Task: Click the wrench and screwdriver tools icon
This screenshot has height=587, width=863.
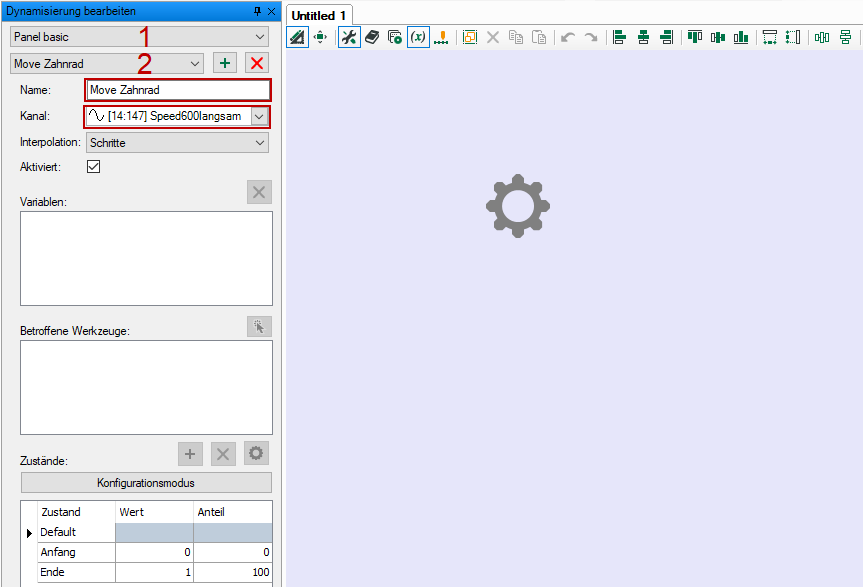Action: [348, 37]
